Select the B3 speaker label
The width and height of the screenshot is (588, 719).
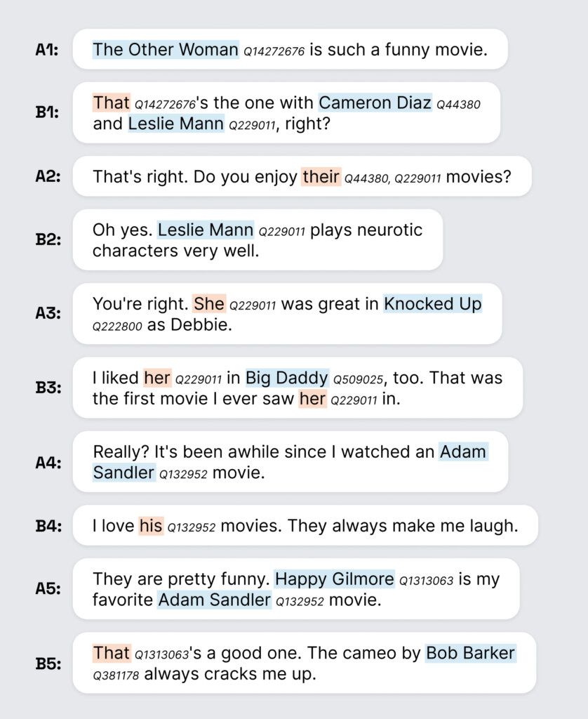click(x=48, y=388)
